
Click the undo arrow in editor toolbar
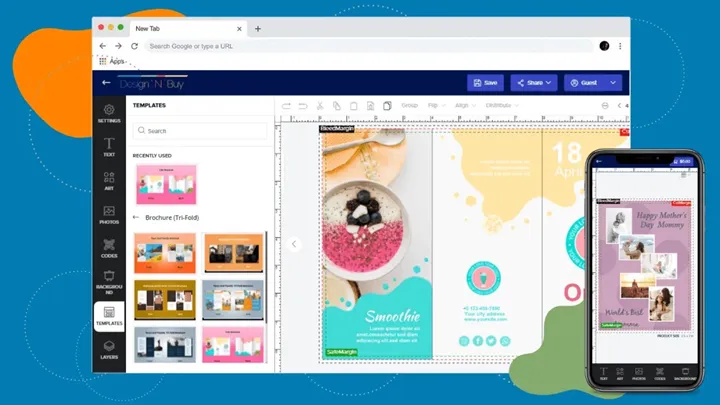[286, 105]
